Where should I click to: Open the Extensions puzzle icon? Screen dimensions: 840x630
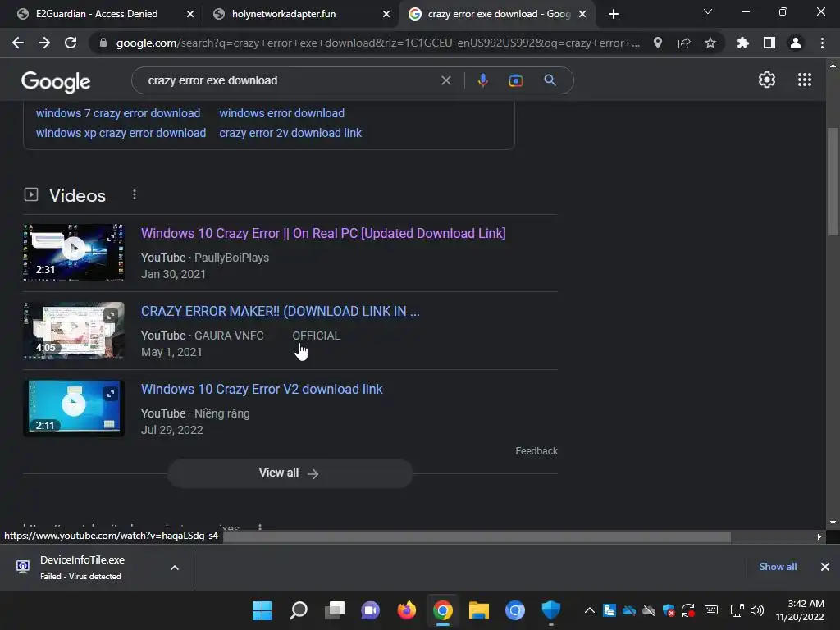point(742,43)
